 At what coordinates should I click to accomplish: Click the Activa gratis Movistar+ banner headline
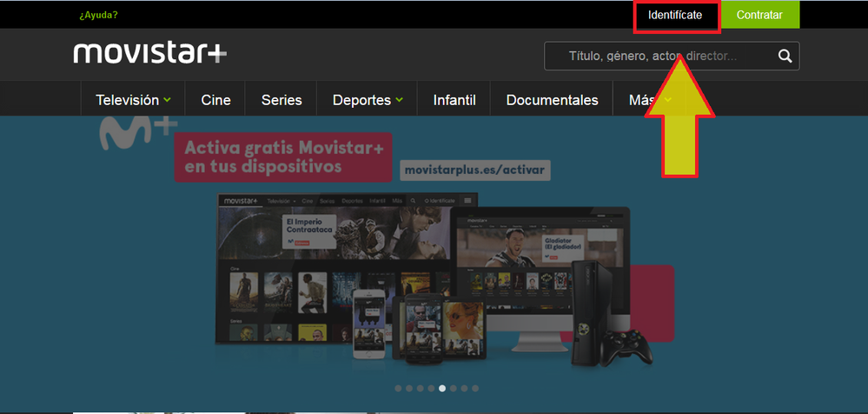click(283, 157)
